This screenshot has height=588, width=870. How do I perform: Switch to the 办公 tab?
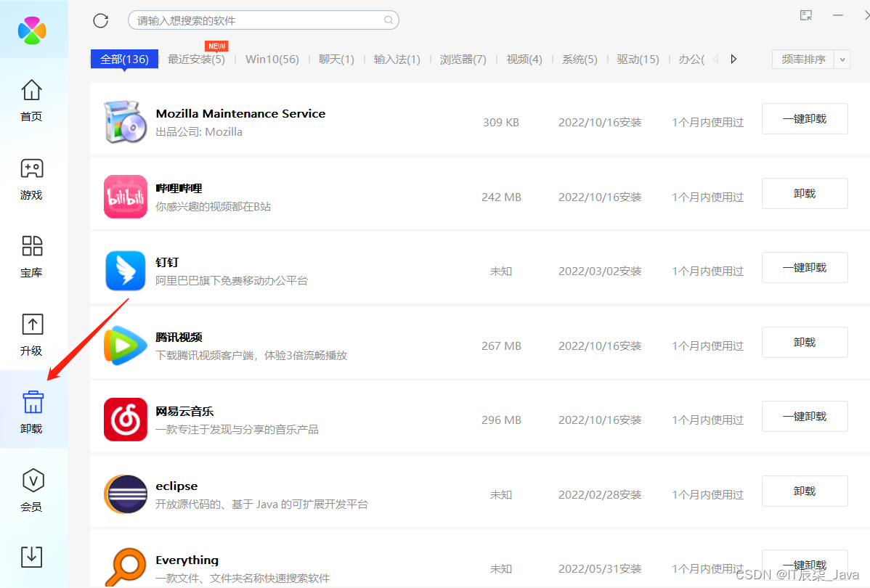[x=691, y=60]
